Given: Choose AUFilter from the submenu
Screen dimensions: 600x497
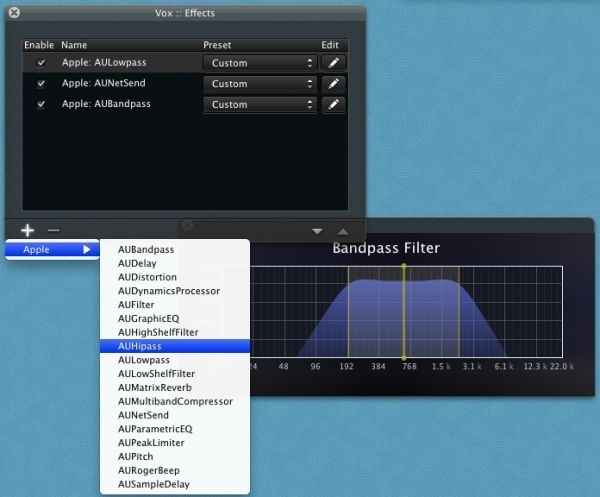Looking at the screenshot, I should pyautogui.click(x=175, y=305).
